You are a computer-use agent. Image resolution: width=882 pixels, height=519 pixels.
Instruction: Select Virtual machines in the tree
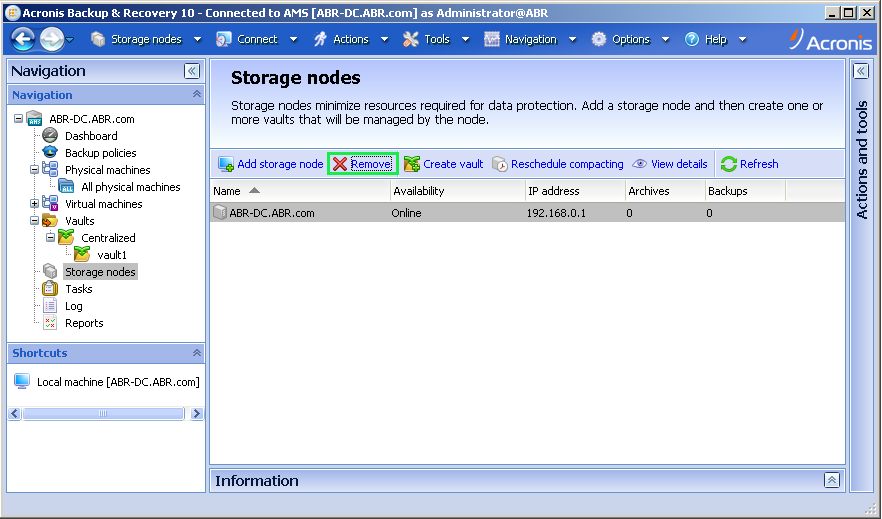pos(104,204)
